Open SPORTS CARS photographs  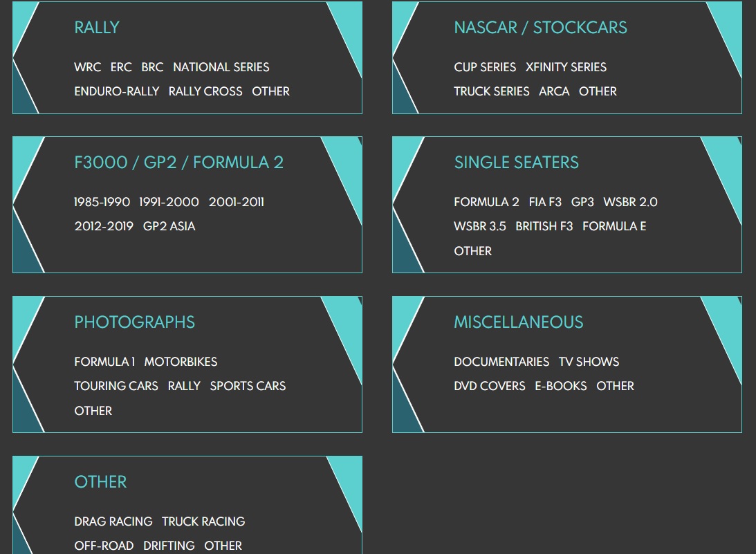click(248, 386)
